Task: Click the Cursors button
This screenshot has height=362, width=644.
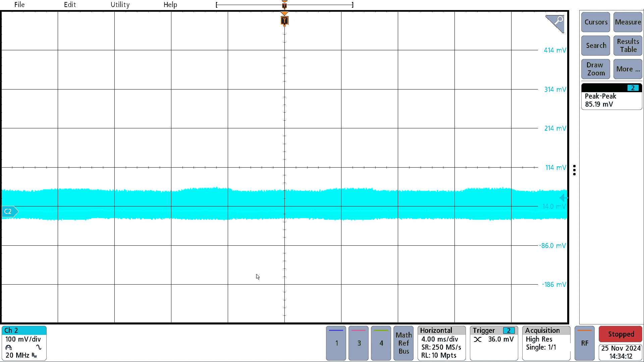Action: [596, 22]
